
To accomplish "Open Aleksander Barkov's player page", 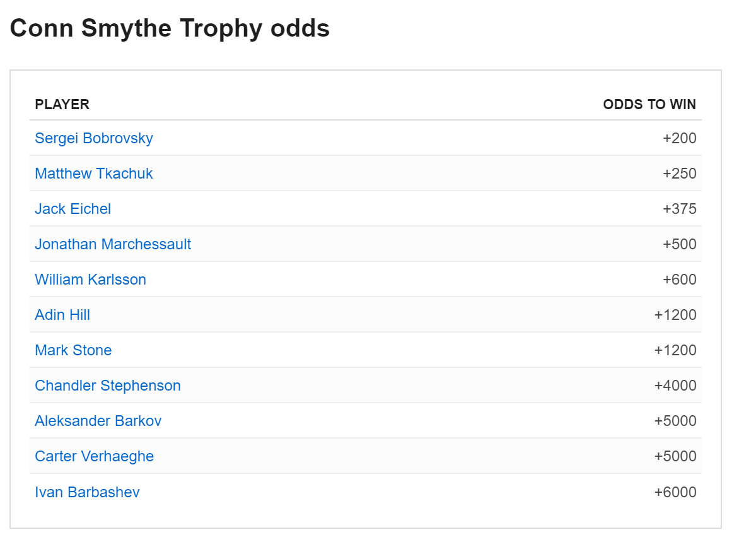I will [x=98, y=421].
